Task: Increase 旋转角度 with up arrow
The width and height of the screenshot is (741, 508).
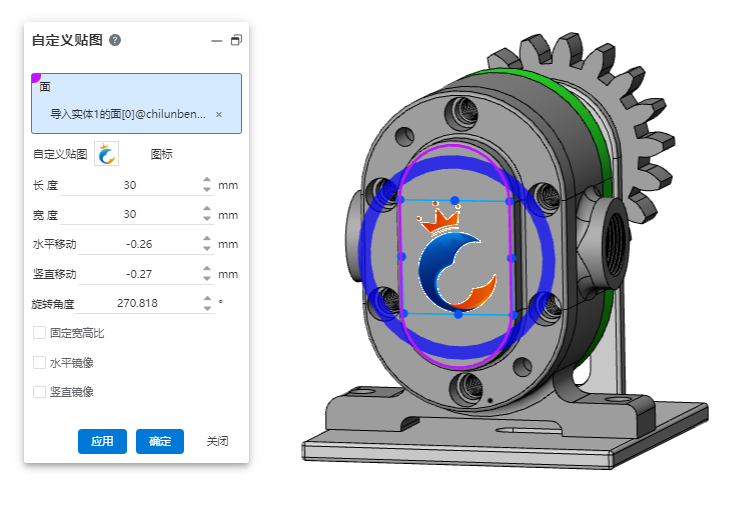Action: pyautogui.click(x=207, y=299)
